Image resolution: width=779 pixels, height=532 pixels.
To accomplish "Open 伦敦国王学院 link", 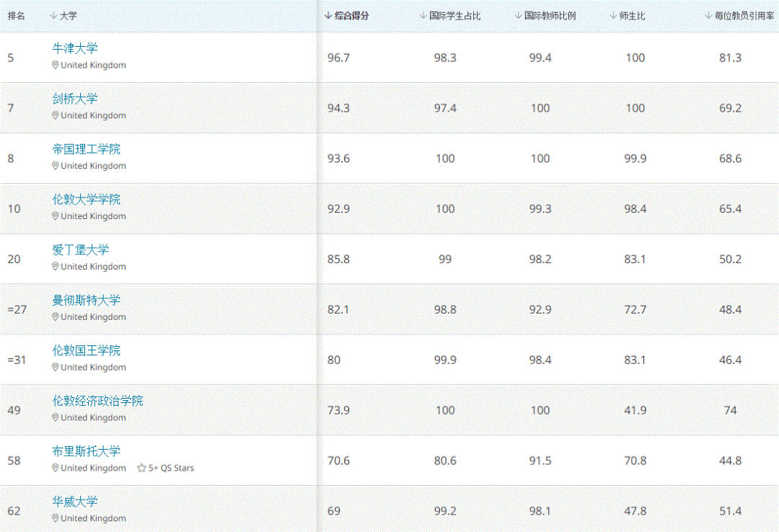I will [87, 351].
